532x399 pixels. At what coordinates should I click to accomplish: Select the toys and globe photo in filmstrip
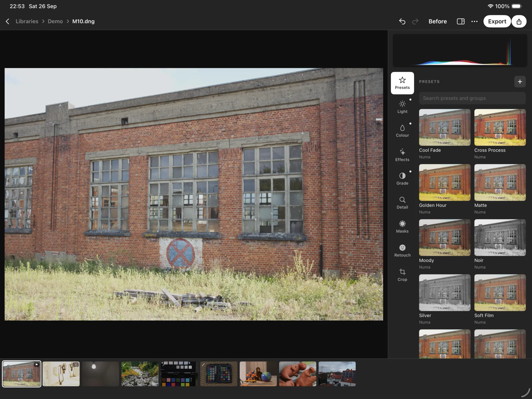(x=258, y=374)
